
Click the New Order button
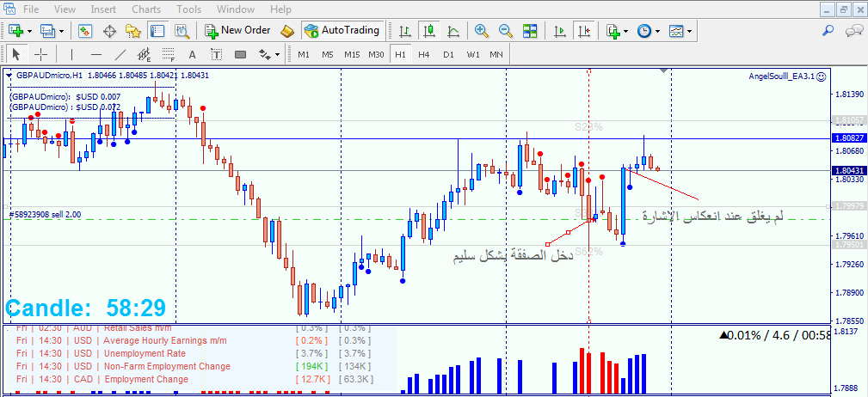click(x=237, y=31)
